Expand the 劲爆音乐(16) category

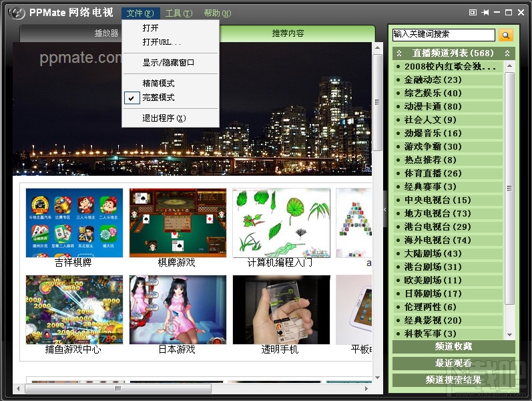448,133
